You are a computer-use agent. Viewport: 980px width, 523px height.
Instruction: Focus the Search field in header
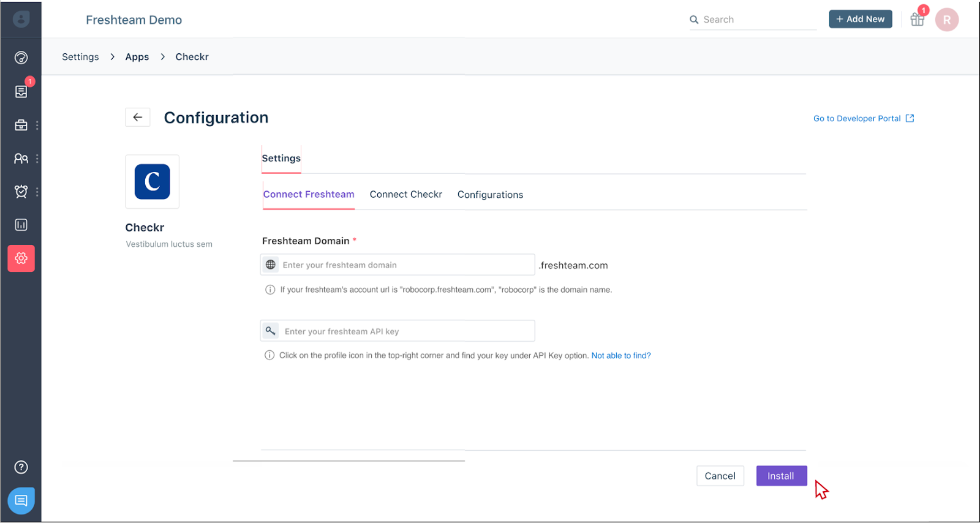coord(753,20)
